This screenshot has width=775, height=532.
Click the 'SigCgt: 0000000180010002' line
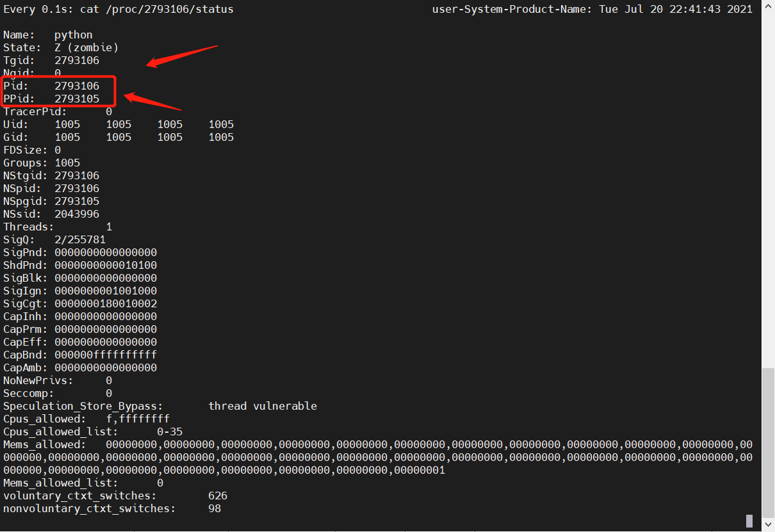(80, 303)
